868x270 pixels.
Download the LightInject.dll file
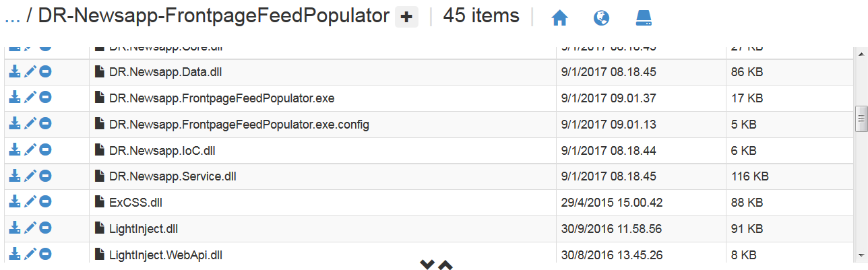14,228
